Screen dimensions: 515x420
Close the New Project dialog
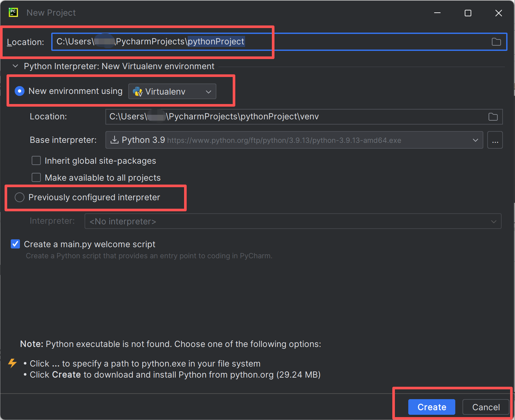coord(498,13)
